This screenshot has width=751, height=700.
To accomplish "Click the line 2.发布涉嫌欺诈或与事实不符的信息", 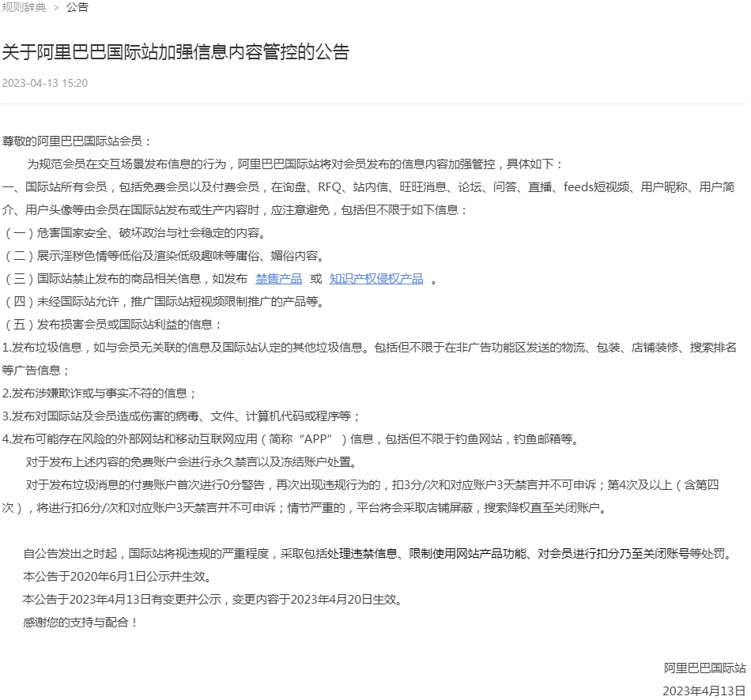I will pos(99,393).
